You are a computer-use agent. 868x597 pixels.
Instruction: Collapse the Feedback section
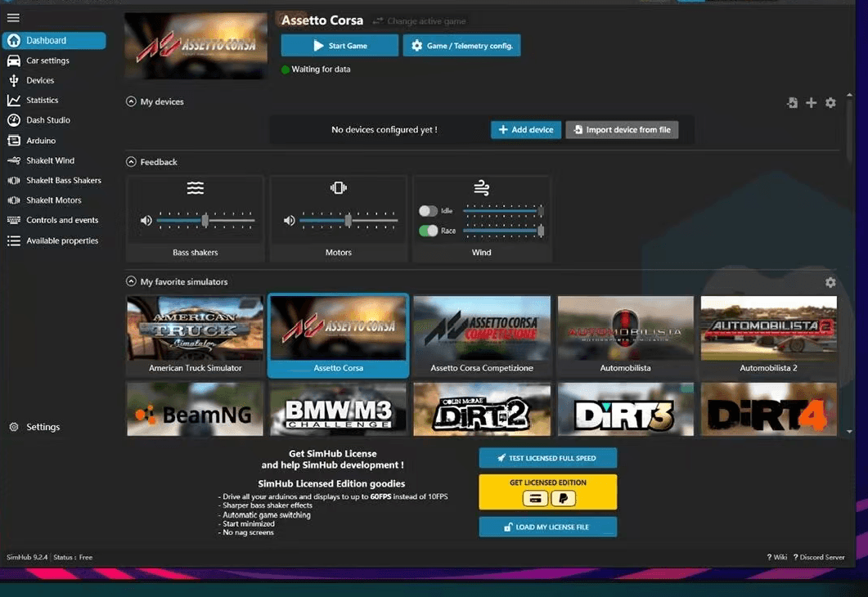pyautogui.click(x=131, y=162)
